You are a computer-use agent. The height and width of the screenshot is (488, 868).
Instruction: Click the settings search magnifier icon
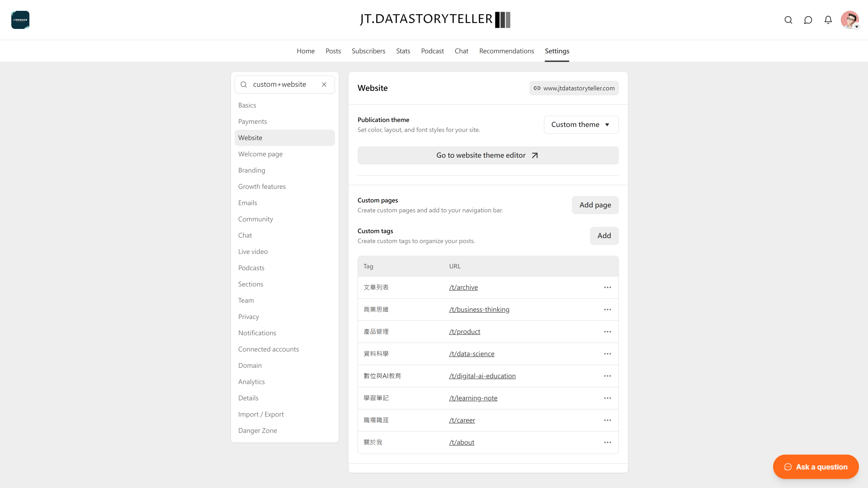click(x=244, y=84)
